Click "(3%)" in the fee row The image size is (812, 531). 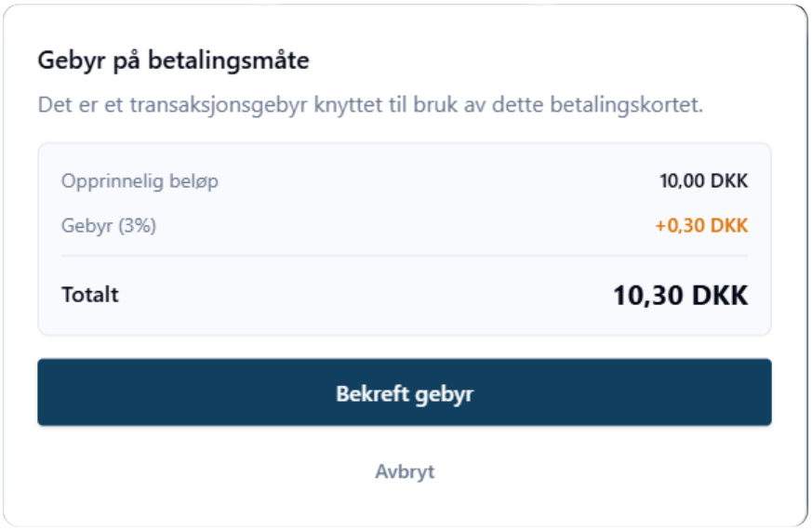[136, 226]
